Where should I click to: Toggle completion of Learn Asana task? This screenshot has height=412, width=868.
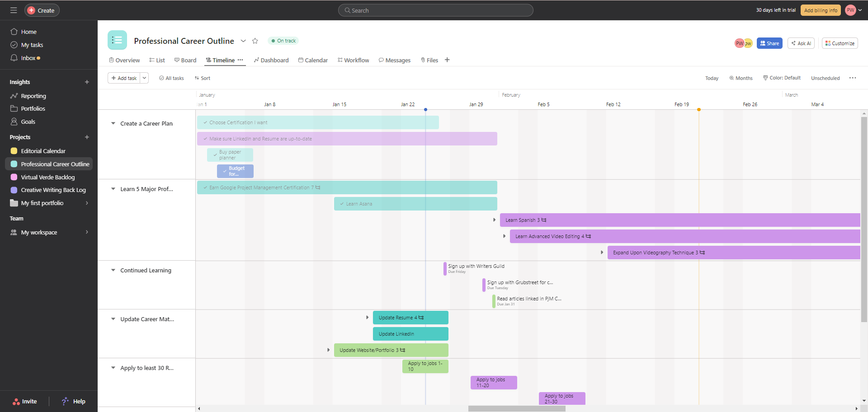(342, 204)
